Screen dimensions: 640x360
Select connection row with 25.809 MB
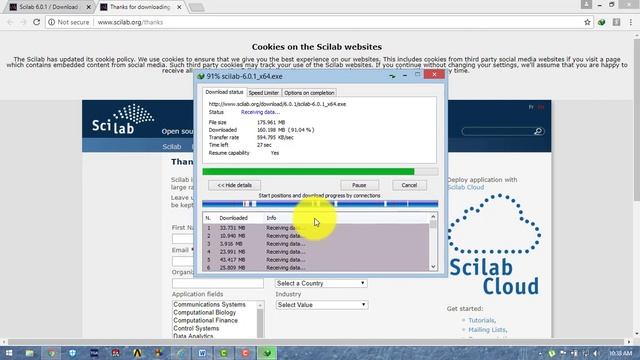click(316, 268)
